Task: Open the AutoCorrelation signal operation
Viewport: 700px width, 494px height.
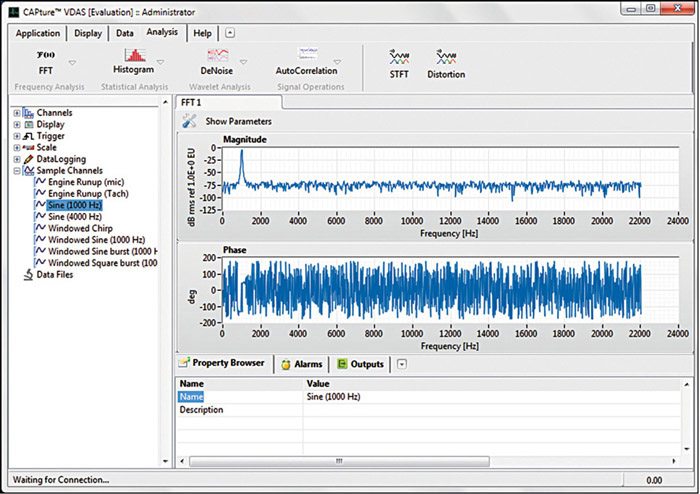Action: click(306, 56)
